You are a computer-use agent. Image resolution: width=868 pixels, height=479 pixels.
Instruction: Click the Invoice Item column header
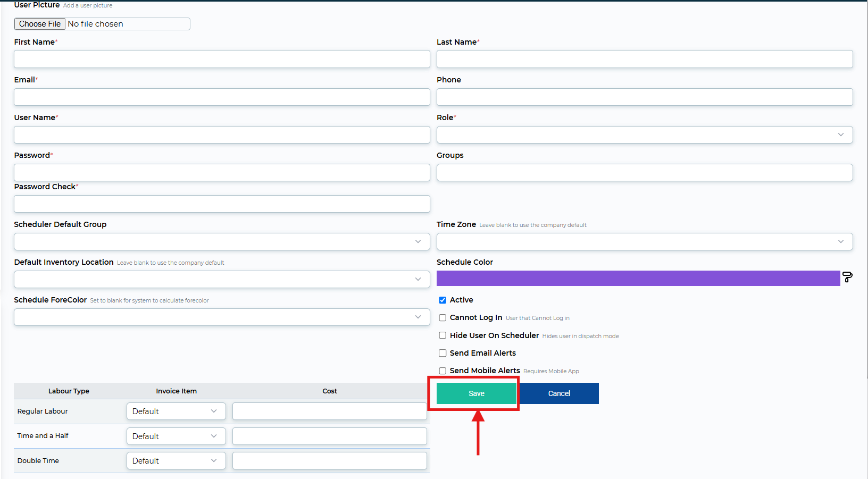tap(176, 391)
